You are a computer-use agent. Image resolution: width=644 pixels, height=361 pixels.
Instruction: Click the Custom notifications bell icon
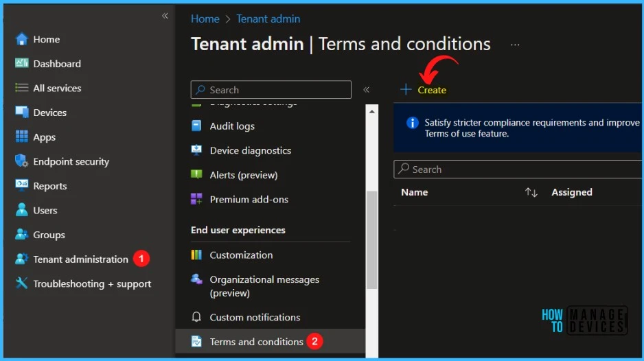[x=196, y=317]
